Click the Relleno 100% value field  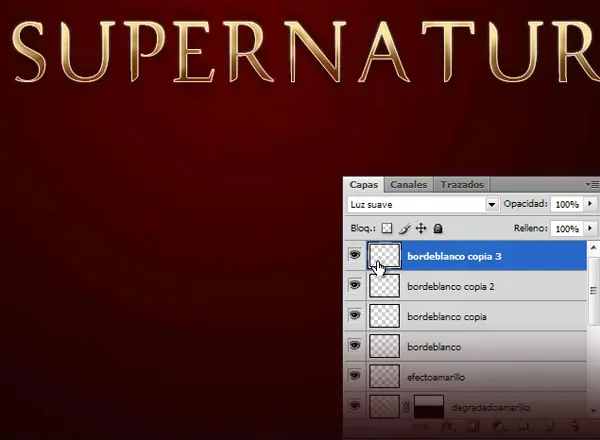[x=567, y=228]
